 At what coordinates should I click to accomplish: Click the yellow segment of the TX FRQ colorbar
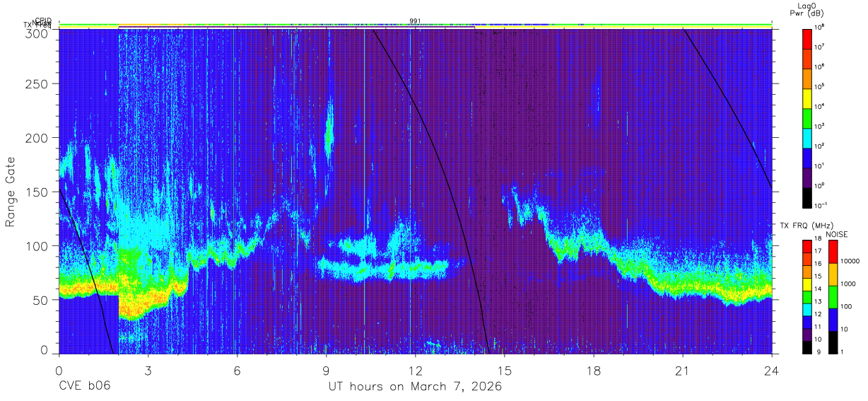coord(807,284)
